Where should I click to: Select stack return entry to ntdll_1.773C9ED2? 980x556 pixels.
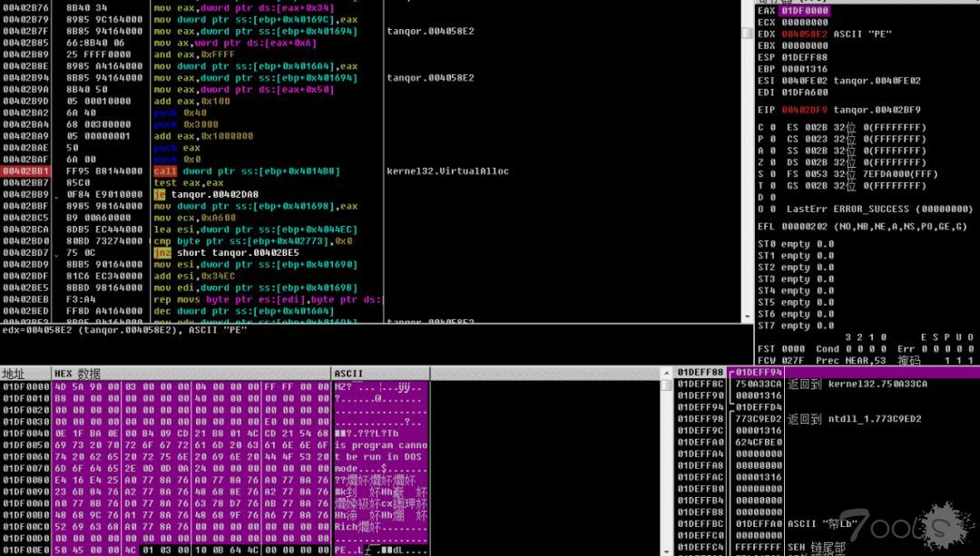854,419
